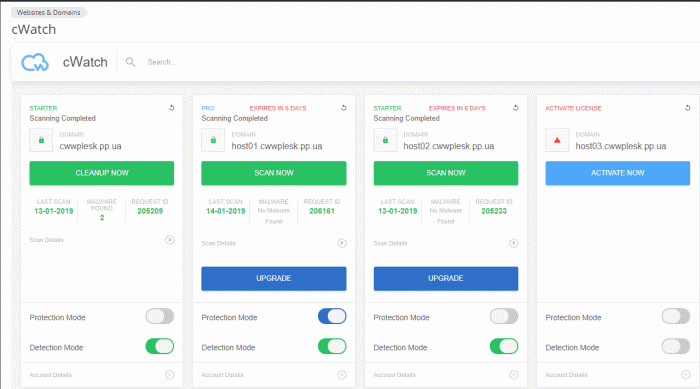Image resolution: width=700 pixels, height=389 pixels.
Task: Click the green lock icon for cwwplesk.pp.ua
Action: pyautogui.click(x=41, y=140)
